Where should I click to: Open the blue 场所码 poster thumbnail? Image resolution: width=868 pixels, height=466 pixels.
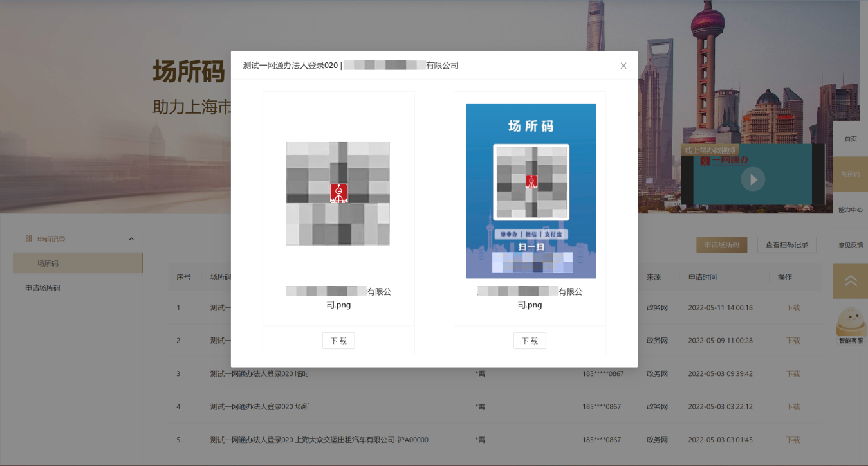[x=531, y=191]
